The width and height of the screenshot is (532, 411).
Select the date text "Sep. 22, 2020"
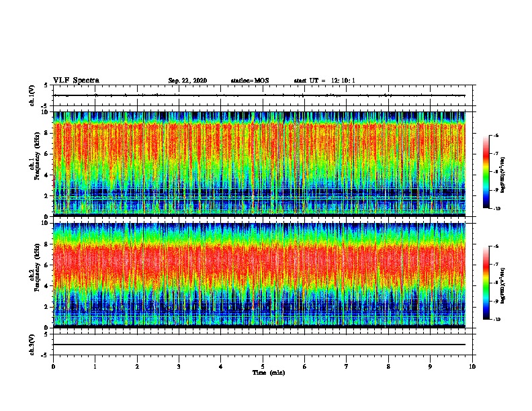pyautogui.click(x=187, y=81)
